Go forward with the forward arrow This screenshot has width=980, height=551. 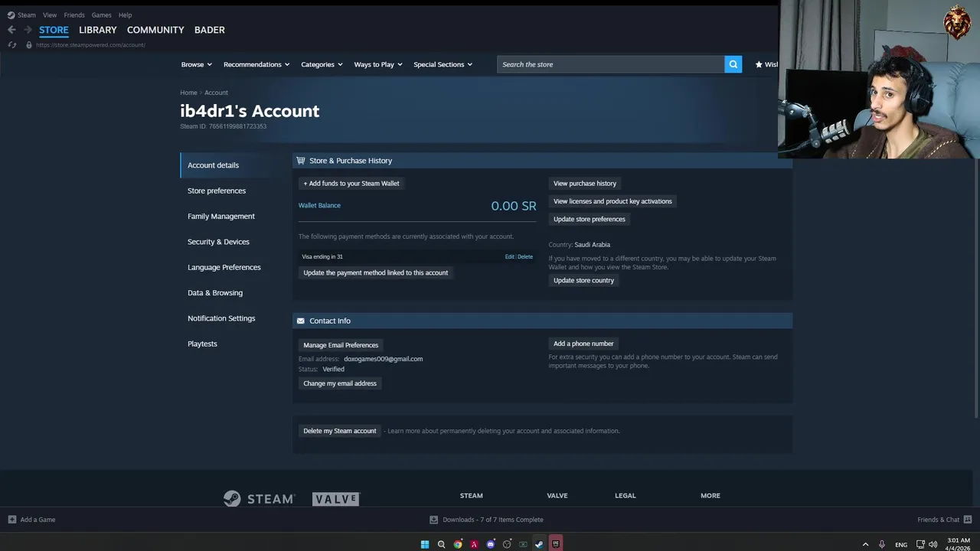(x=28, y=30)
